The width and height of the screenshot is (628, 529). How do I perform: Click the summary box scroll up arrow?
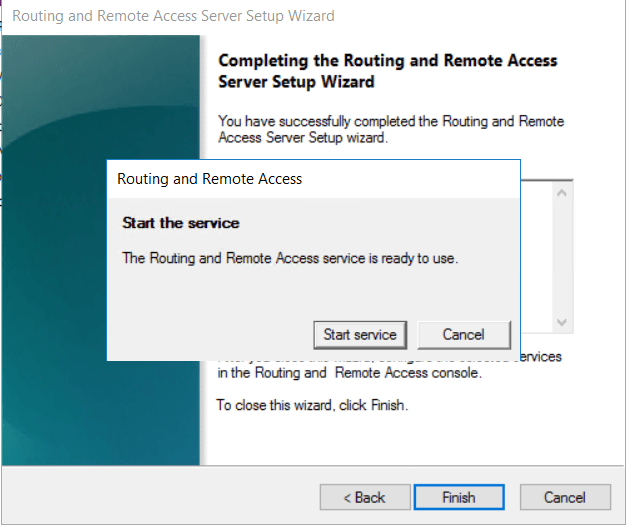[561, 192]
